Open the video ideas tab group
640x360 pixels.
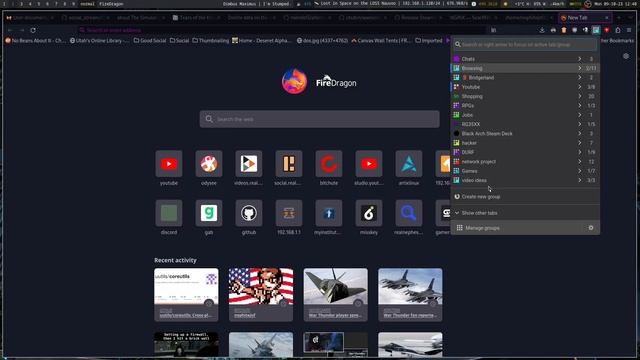[x=525, y=180]
